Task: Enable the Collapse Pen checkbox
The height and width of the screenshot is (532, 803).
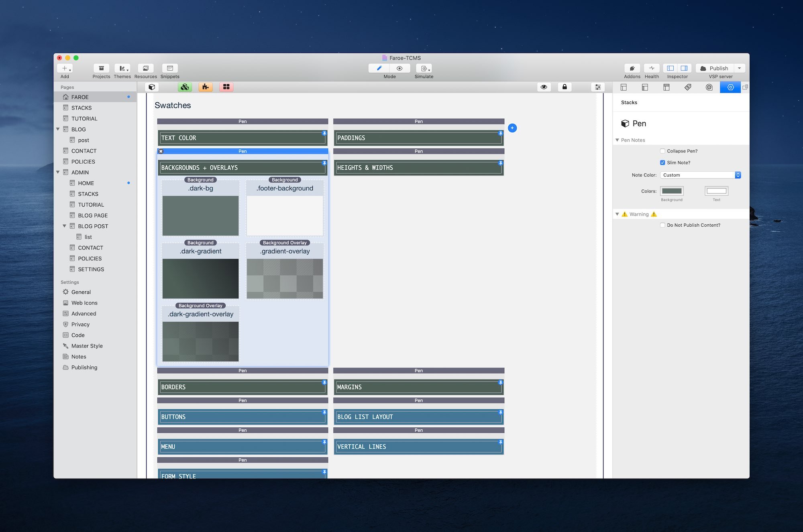Action: 662,151
